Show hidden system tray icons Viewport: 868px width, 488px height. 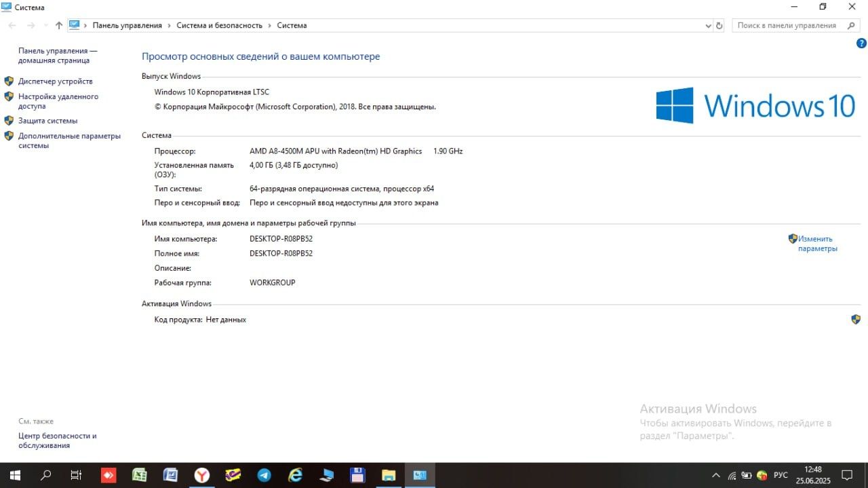point(715,475)
